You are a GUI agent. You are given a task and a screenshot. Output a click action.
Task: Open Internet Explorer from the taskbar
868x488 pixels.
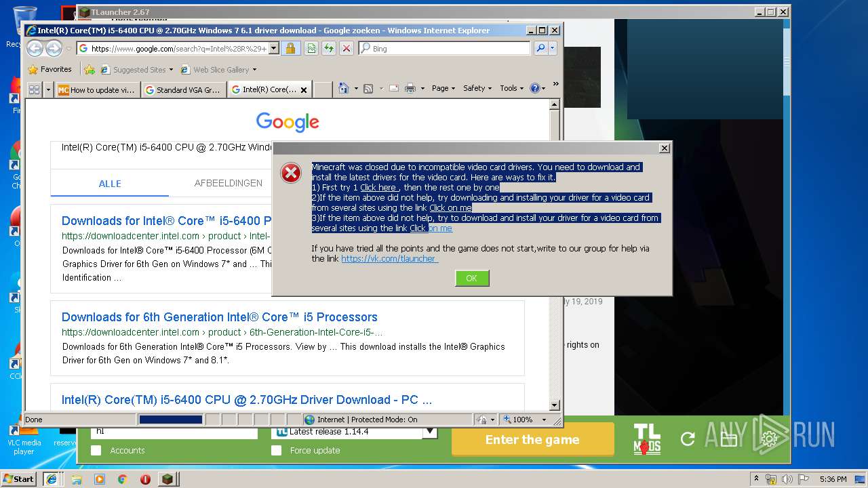pyautogui.click(x=52, y=479)
